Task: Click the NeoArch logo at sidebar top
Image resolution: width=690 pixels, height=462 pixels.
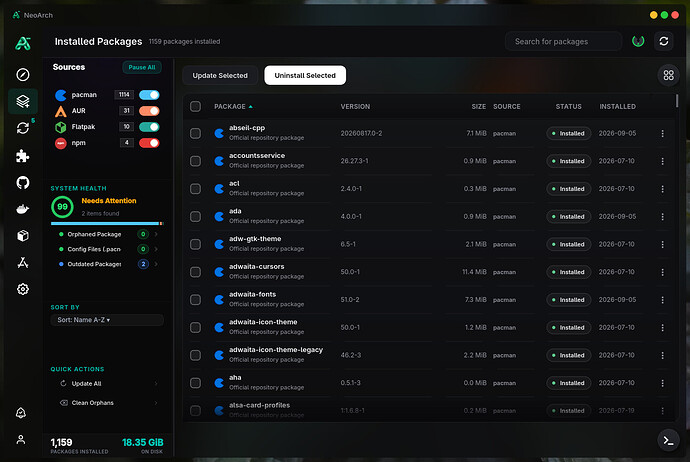Action: [23, 43]
